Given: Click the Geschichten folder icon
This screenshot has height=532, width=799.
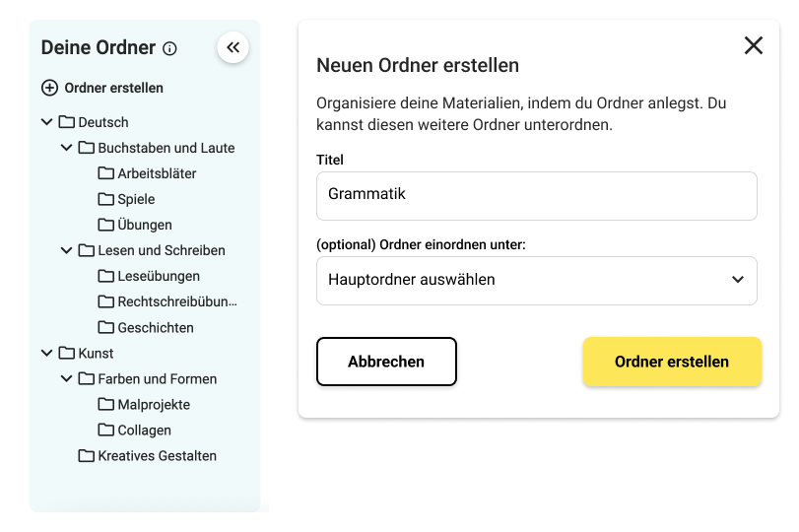Looking at the screenshot, I should point(106,327).
